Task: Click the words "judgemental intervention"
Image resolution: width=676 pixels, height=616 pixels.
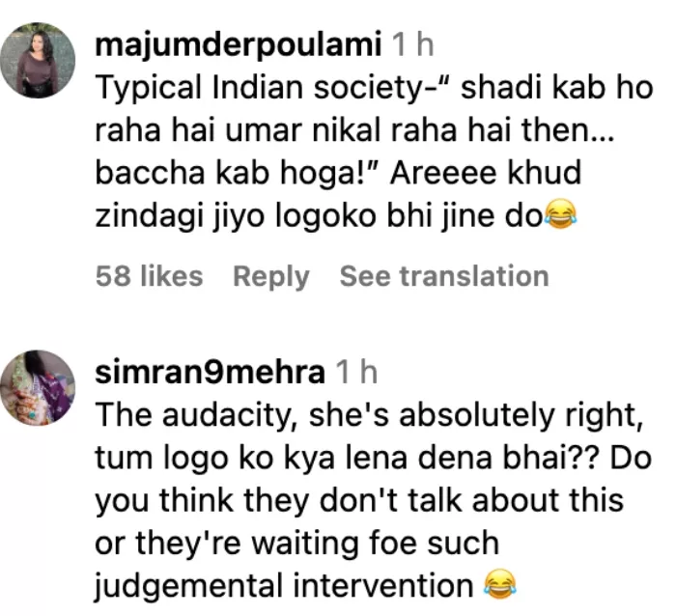Action: point(285,583)
